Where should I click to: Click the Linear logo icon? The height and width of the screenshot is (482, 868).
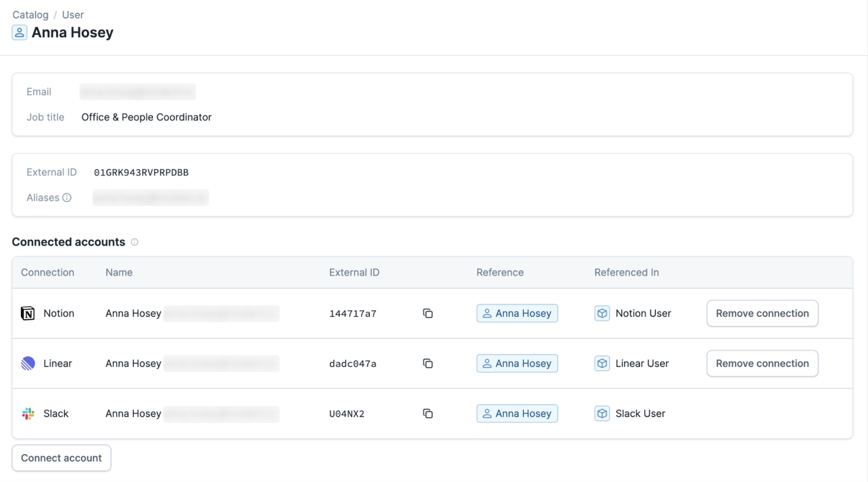click(x=28, y=364)
